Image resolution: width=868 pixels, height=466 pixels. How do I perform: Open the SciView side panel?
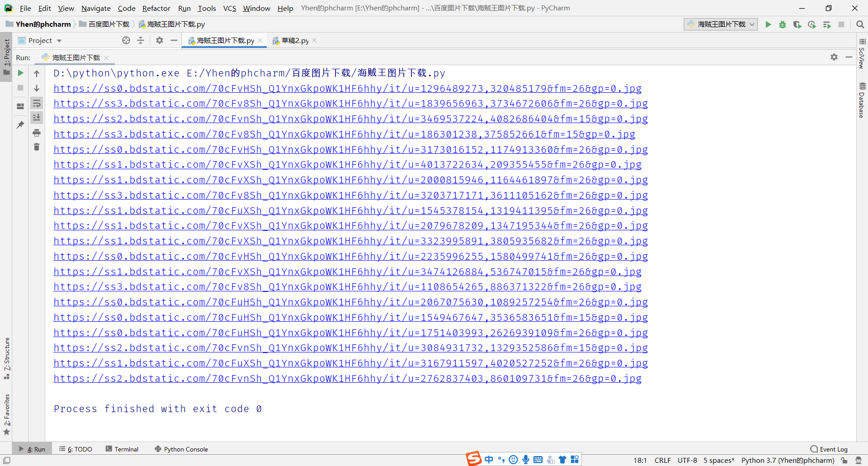[x=862, y=53]
